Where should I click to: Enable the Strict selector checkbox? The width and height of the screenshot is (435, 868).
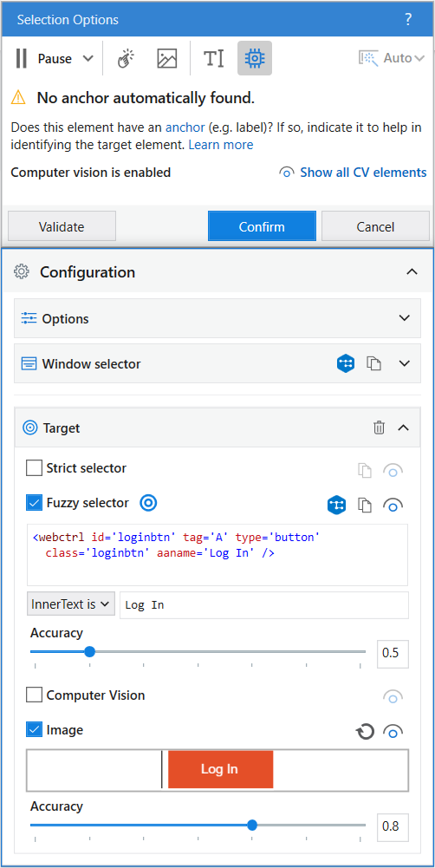tap(35, 467)
